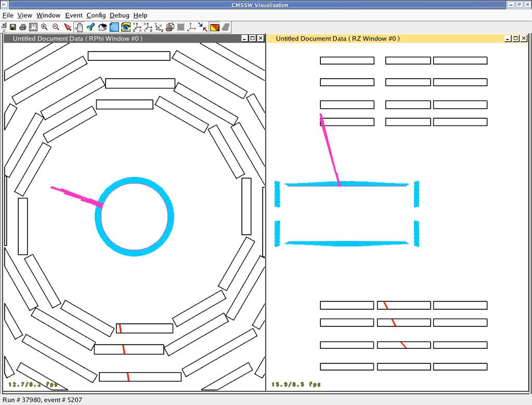
Task: Close the RZ Window #0
Action: coord(524,39)
